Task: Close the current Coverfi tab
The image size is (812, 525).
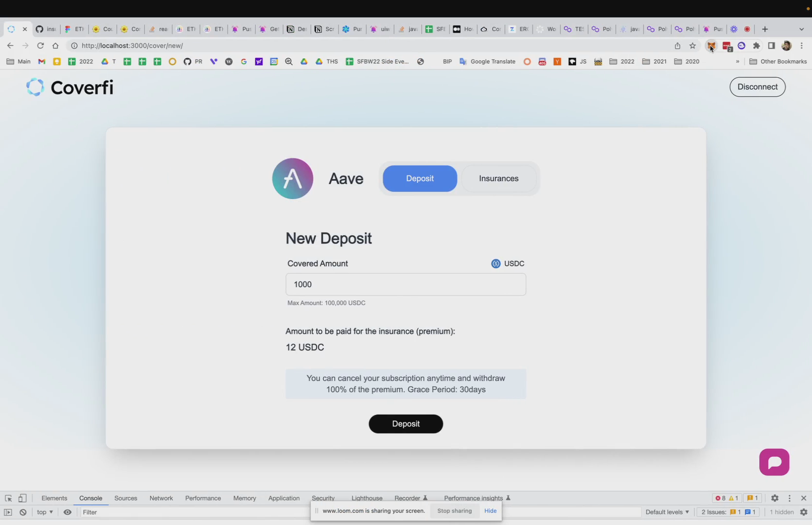Action: 25,29
